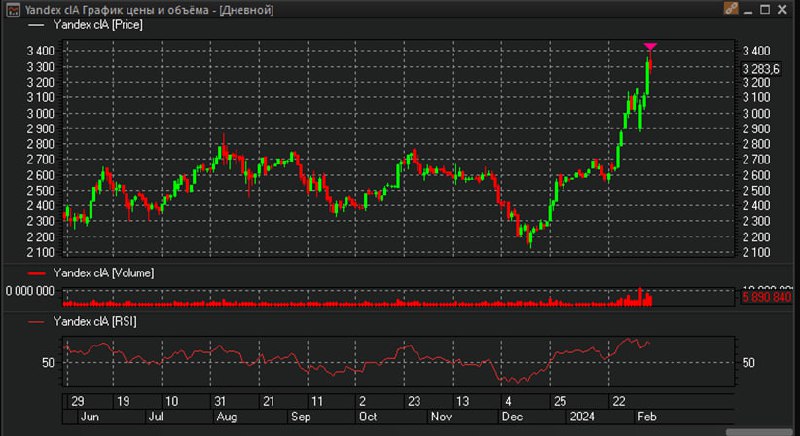800x436 pixels.
Task: Click the horizontal scrollbar thumb at bottom right
Action: [x=759, y=432]
